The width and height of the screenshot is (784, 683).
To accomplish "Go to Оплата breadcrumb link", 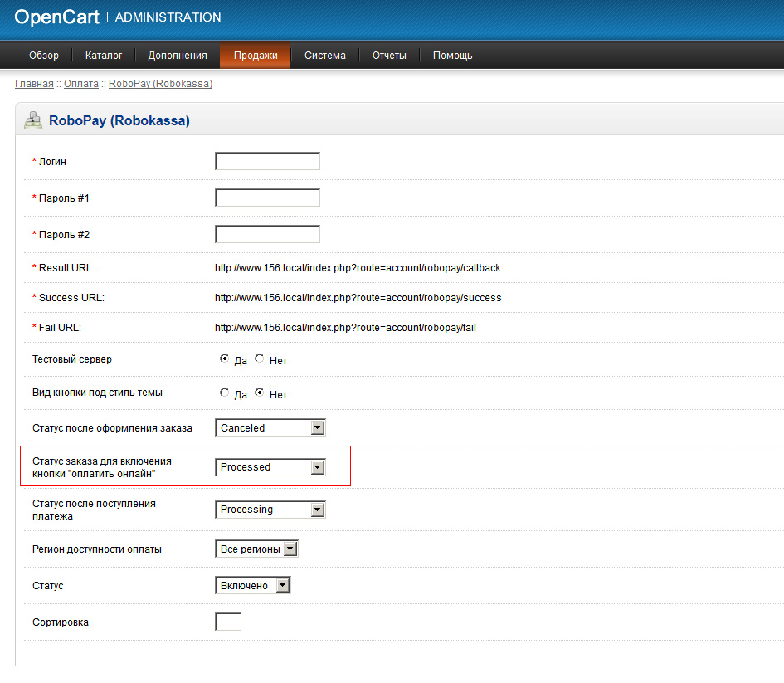I will 81,84.
